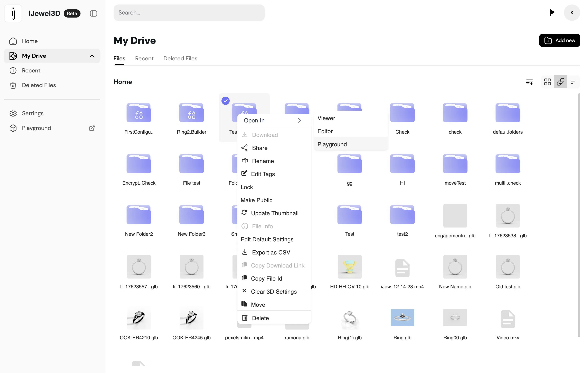Click the Share icon in context menu
588x373 pixels.
coord(244,148)
